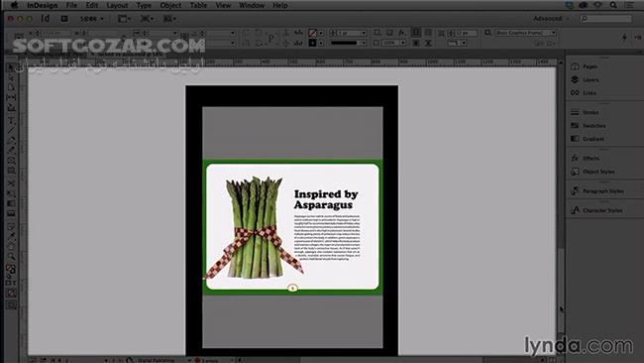Pick the Gap tool

[11, 97]
